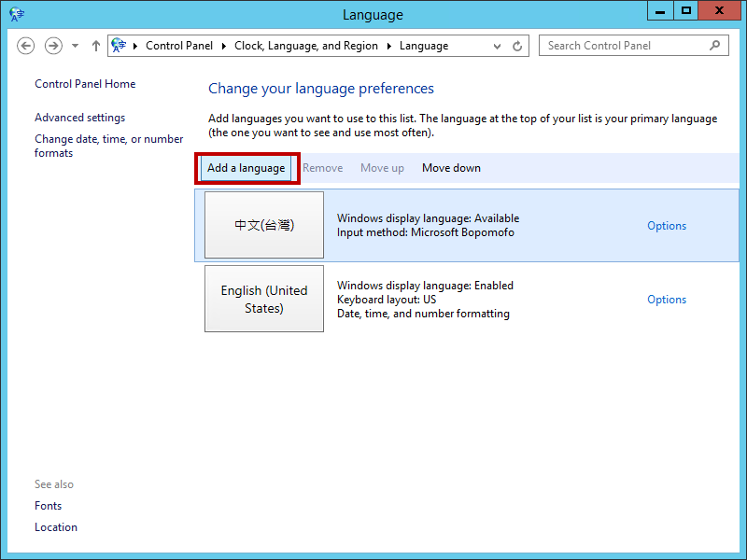Open Change date, time, or number formats
747x560 pixels.
[x=108, y=146]
